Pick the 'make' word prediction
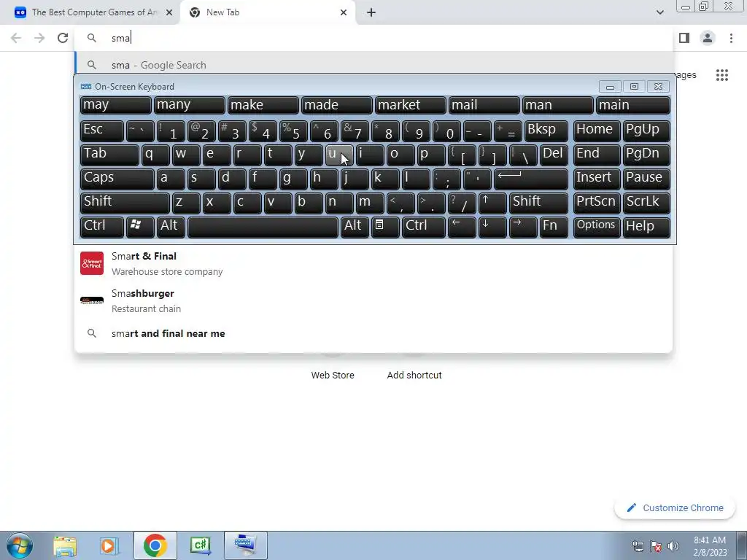Image resolution: width=747 pixels, height=560 pixels. point(263,105)
